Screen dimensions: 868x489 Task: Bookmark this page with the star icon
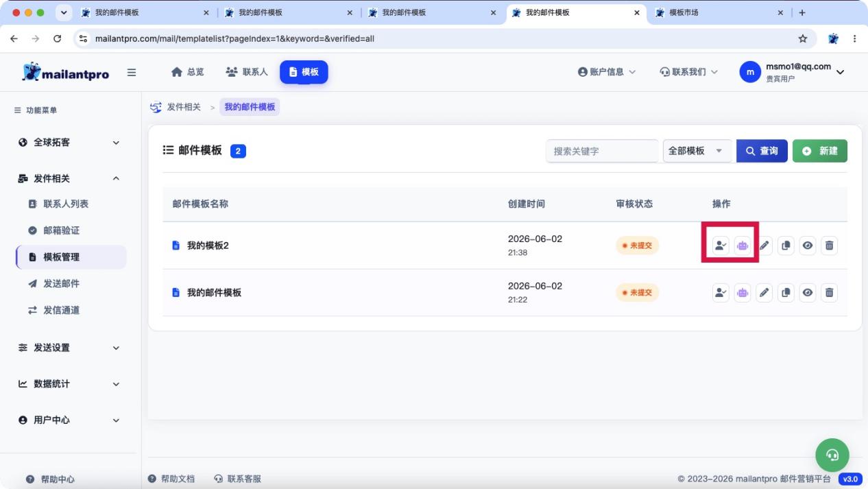tap(803, 38)
